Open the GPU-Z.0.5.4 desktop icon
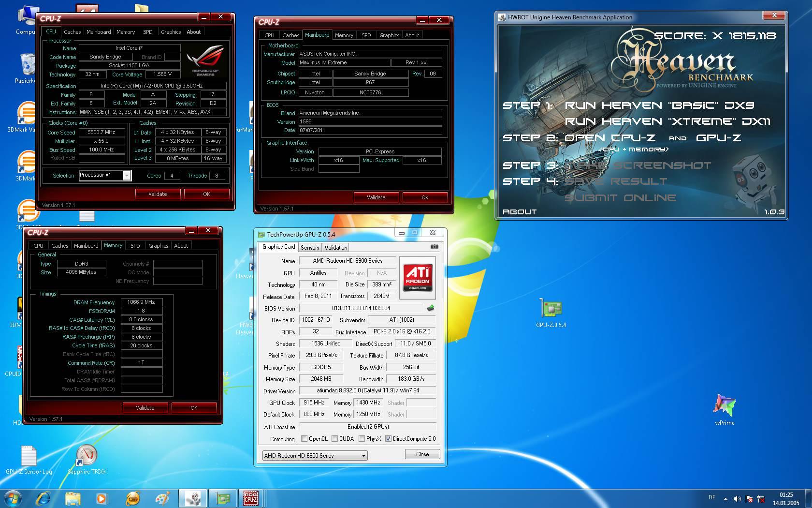 point(551,313)
